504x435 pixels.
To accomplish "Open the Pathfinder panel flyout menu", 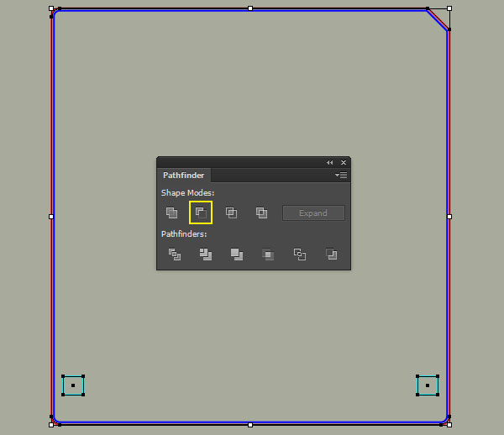I will pos(341,176).
